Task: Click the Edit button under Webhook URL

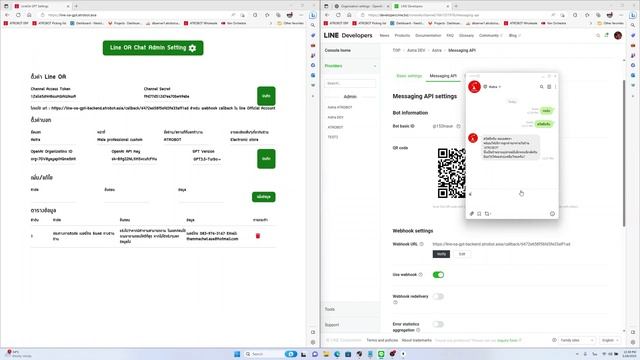Action: click(462, 254)
